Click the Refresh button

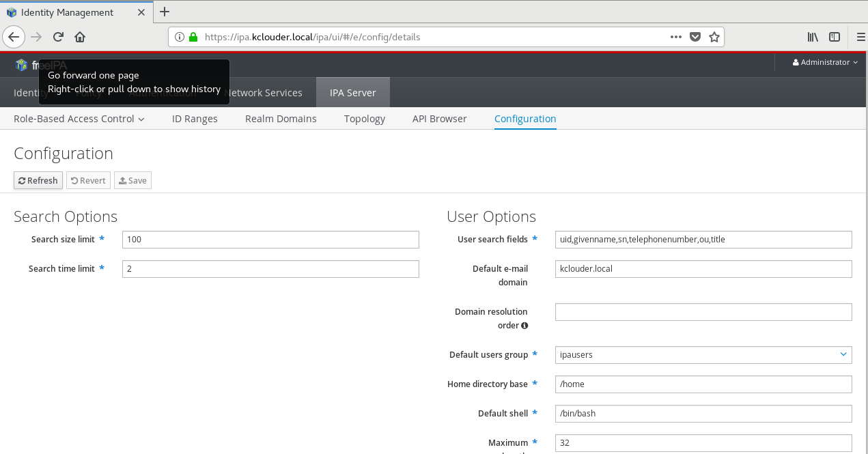click(38, 180)
